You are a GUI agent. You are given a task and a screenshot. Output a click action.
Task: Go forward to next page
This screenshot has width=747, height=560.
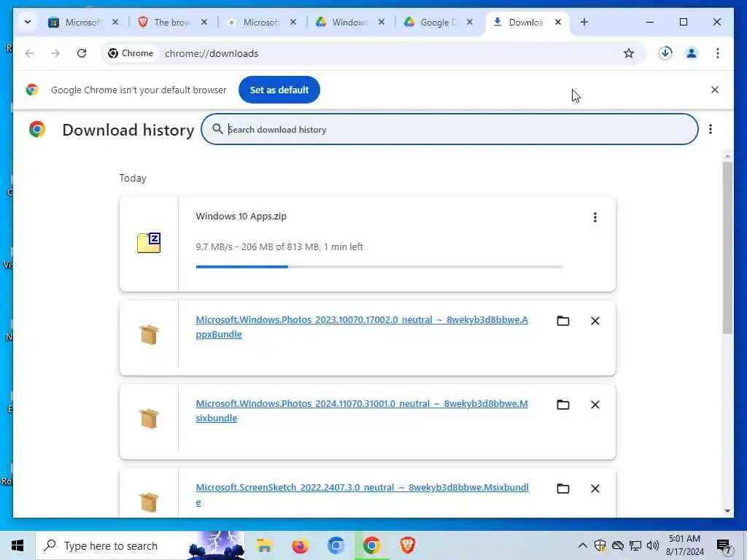(55, 53)
